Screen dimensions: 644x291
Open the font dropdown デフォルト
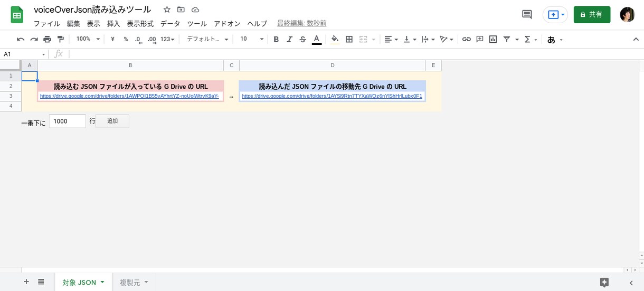tap(207, 39)
